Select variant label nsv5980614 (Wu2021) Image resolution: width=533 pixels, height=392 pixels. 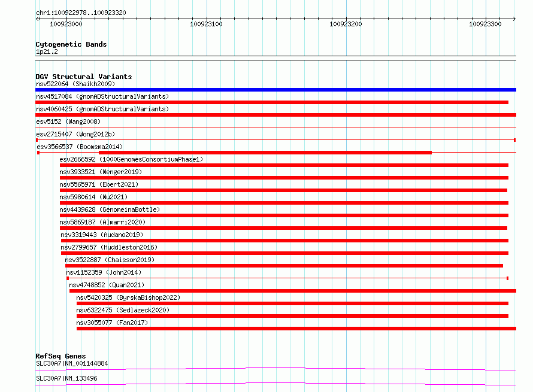pyautogui.click(x=93, y=197)
